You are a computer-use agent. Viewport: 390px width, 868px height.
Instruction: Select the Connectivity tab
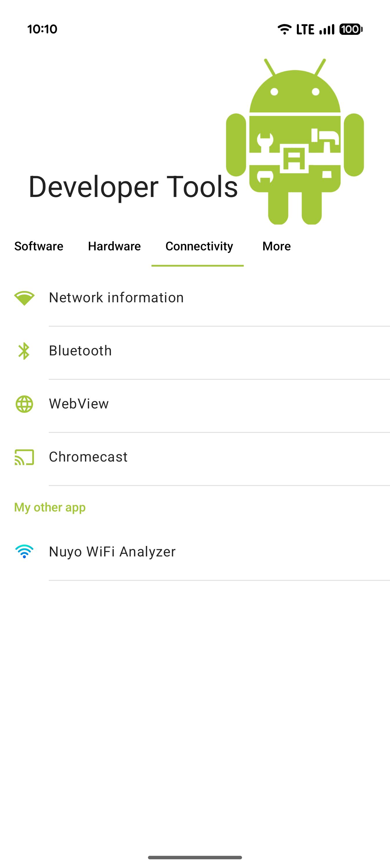199,246
